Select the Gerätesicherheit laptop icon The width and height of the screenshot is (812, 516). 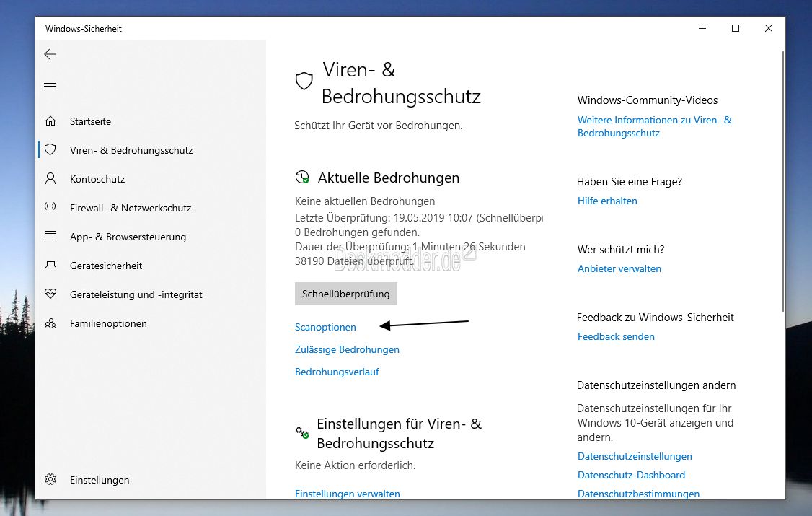point(50,266)
